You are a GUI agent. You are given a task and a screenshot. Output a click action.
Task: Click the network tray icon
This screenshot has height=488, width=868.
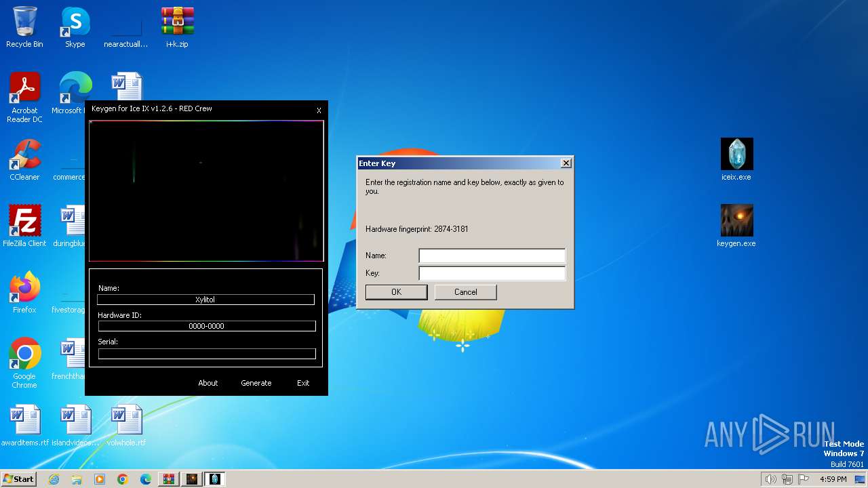(x=787, y=479)
